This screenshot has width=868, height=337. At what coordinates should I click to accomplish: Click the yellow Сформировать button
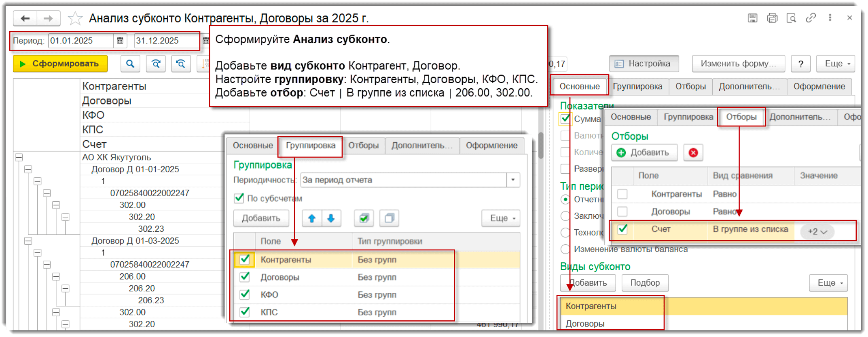tap(60, 64)
